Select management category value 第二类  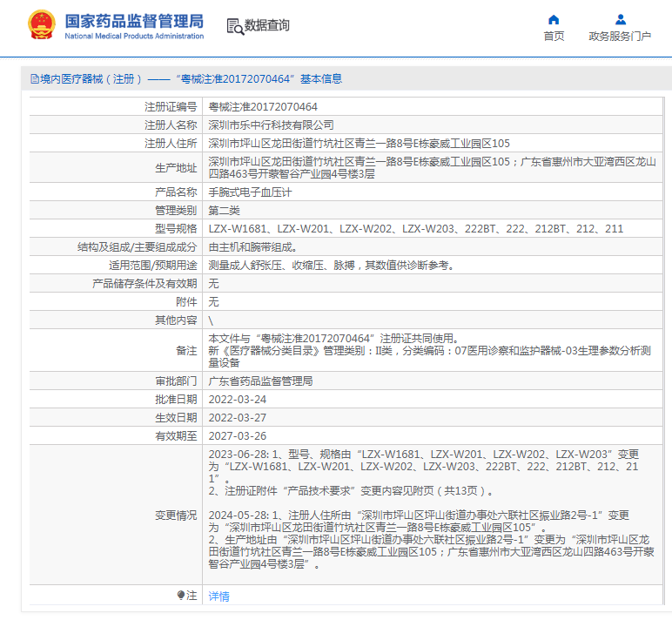(224, 211)
